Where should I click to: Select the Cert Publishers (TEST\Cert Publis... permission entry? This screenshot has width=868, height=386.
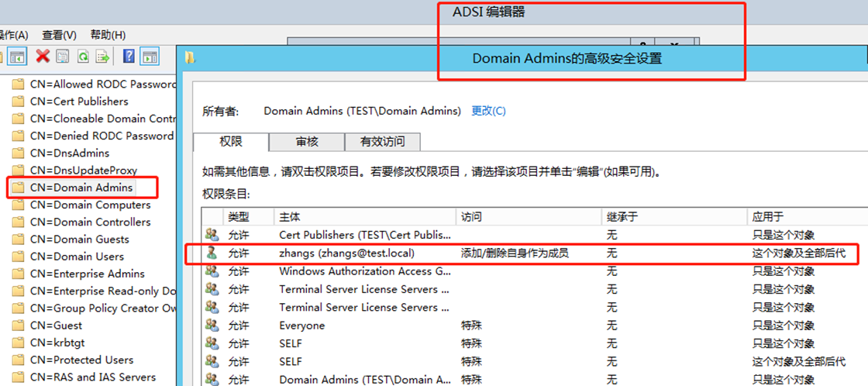click(x=535, y=235)
